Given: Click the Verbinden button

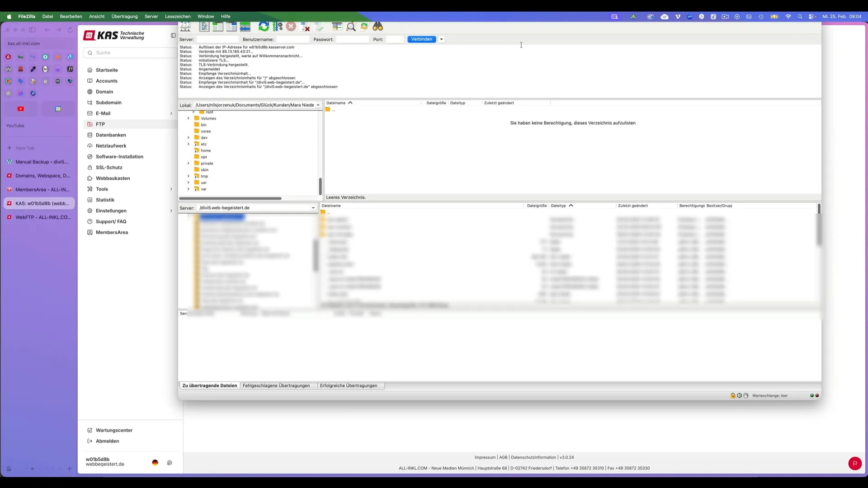Looking at the screenshot, I should 421,39.
